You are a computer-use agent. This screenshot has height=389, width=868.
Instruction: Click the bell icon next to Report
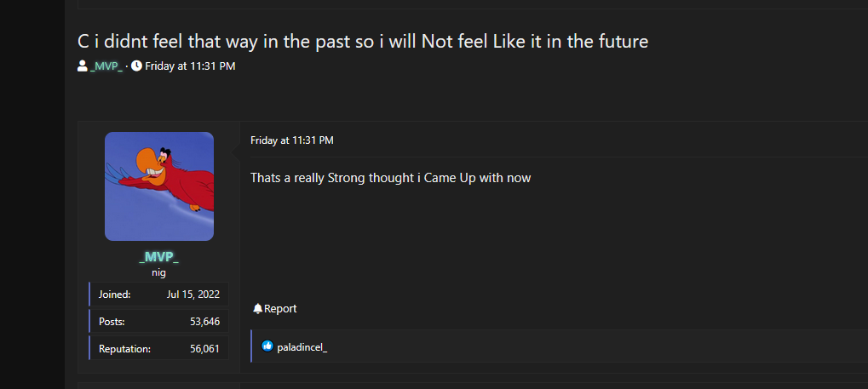pyautogui.click(x=258, y=309)
